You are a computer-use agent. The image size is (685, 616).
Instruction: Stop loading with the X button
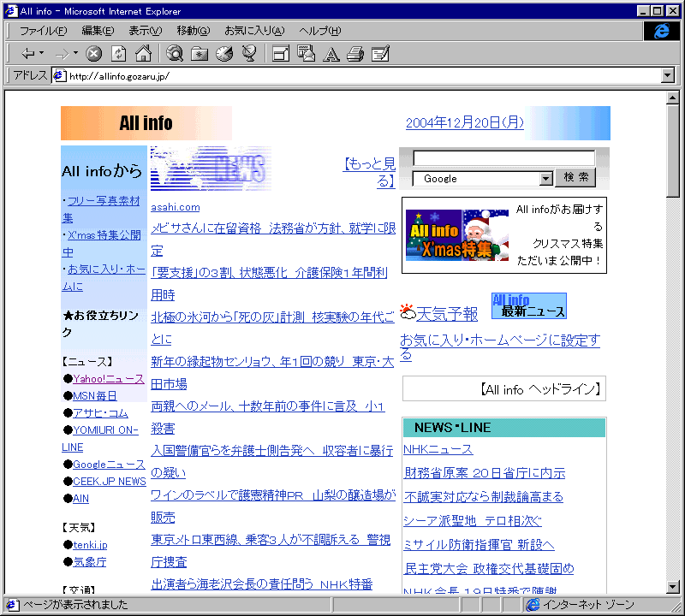[x=93, y=54]
